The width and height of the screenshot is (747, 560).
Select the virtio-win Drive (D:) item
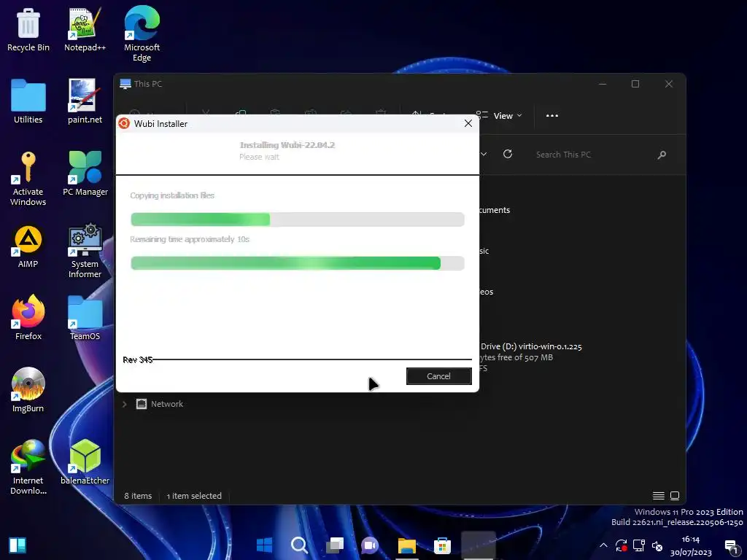click(531, 357)
